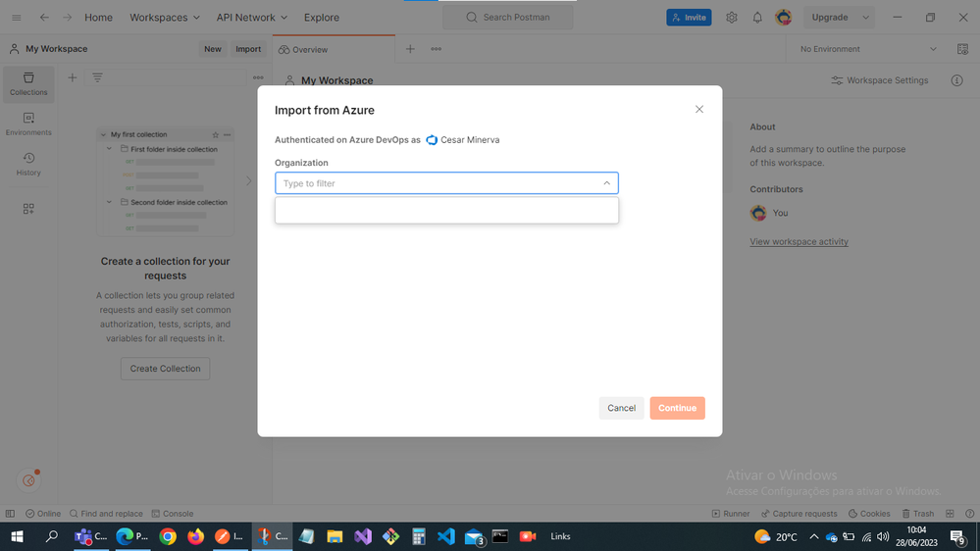
Task: Go to the Home menu
Action: click(x=99, y=18)
